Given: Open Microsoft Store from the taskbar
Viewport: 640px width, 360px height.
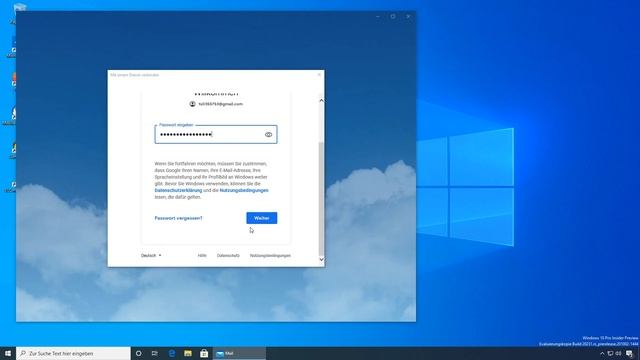Looking at the screenshot, I should 204,353.
